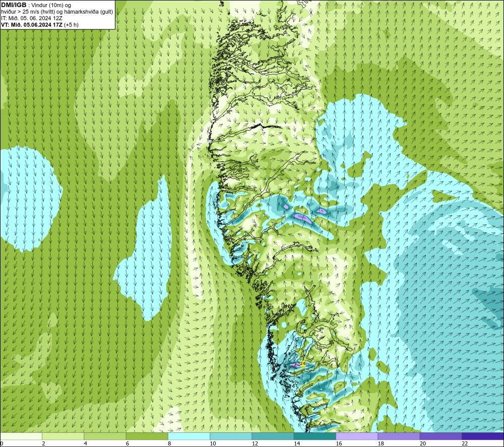Click the 20–22 m/s violet swatch
This screenshot has width=504, height=447.
(x=440, y=436)
